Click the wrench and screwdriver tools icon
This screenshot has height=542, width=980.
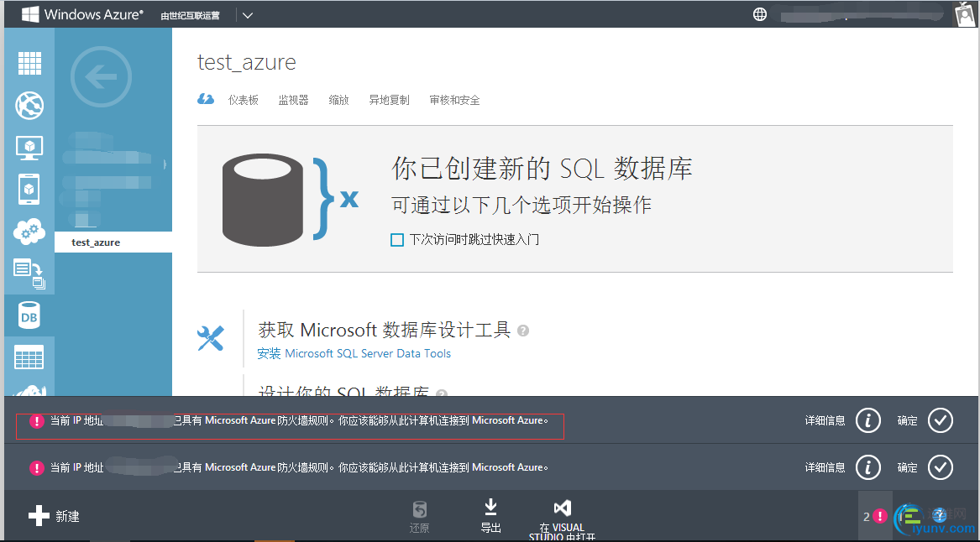(x=210, y=338)
